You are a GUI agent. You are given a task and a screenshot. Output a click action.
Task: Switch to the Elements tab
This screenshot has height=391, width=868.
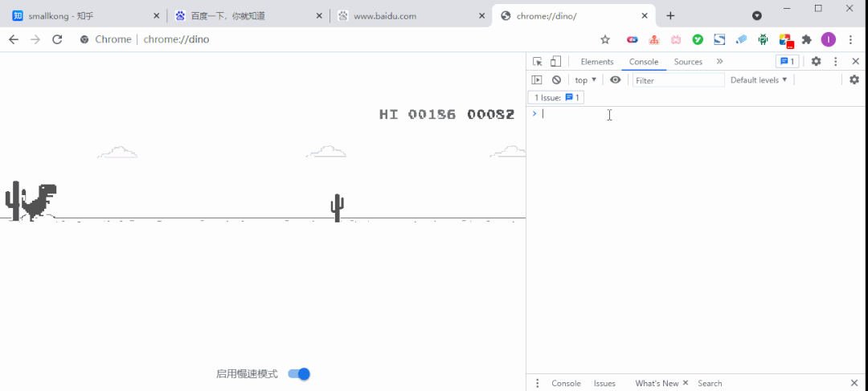596,61
